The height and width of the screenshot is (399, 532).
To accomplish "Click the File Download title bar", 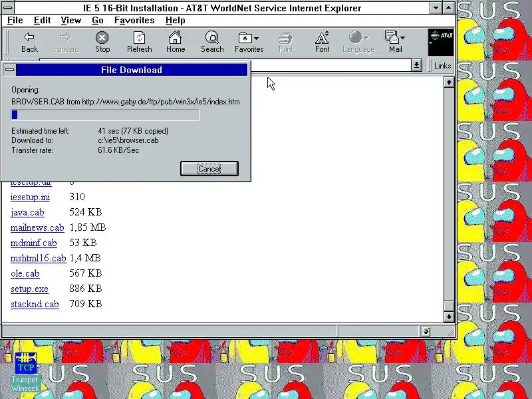I will (x=132, y=70).
